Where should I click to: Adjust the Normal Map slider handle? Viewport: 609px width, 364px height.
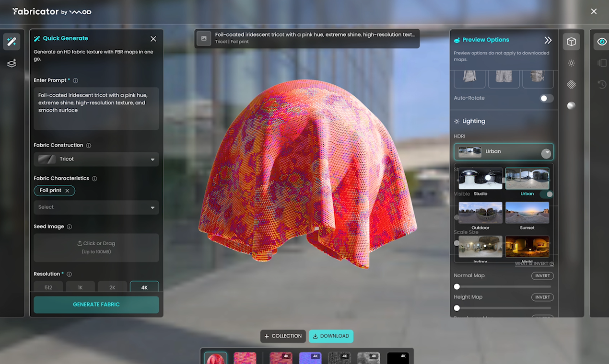[x=457, y=287]
